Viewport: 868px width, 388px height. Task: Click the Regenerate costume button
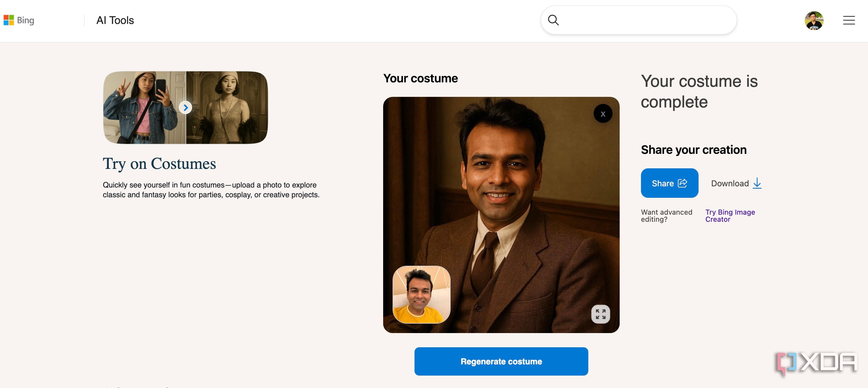pyautogui.click(x=501, y=361)
